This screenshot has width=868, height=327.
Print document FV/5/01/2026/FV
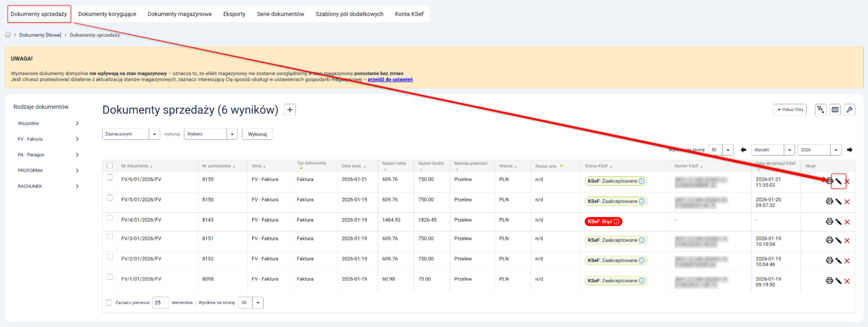click(x=829, y=201)
